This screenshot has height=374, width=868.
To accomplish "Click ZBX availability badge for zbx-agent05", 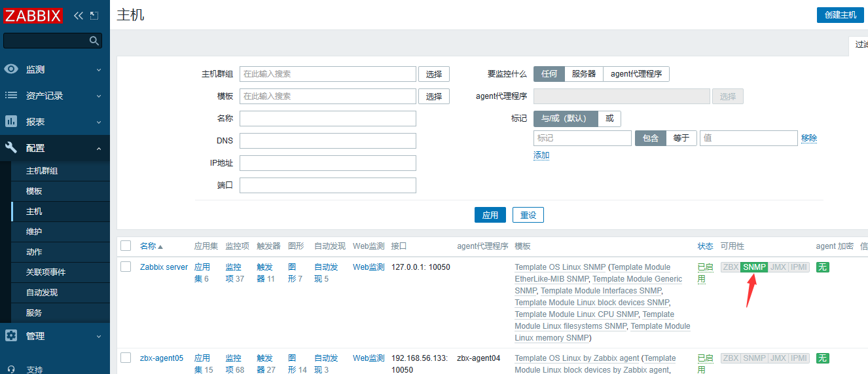I will [731, 358].
